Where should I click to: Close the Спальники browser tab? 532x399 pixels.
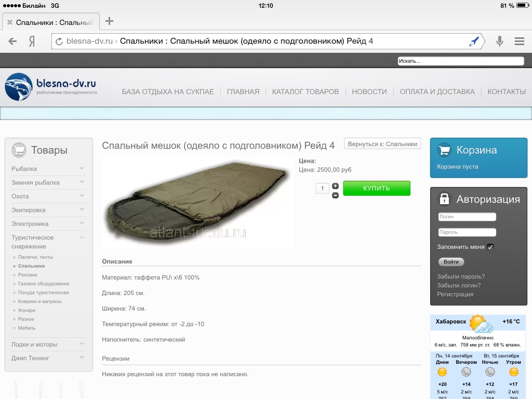point(9,22)
